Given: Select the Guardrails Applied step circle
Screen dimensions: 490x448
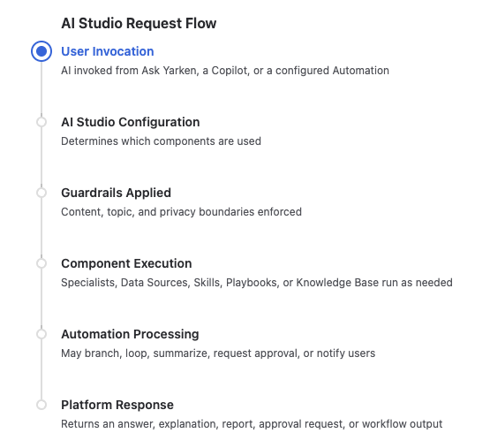Looking at the screenshot, I should (x=41, y=193).
